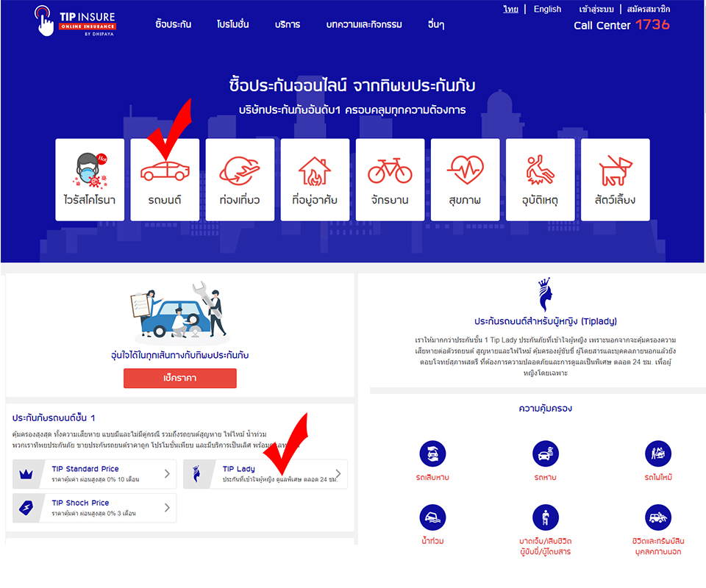Click the red เช็คราคา button
Image resolution: width=706 pixels, height=588 pixels.
pyautogui.click(x=180, y=379)
